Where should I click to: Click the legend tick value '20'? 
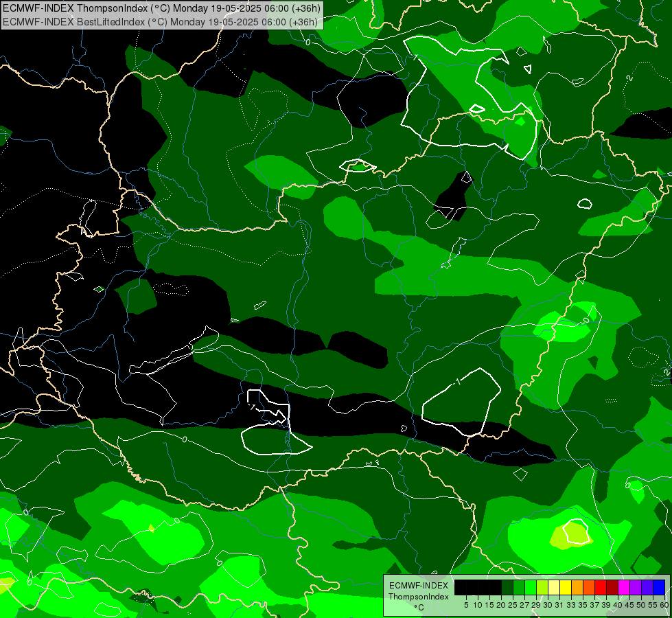pyautogui.click(x=501, y=605)
